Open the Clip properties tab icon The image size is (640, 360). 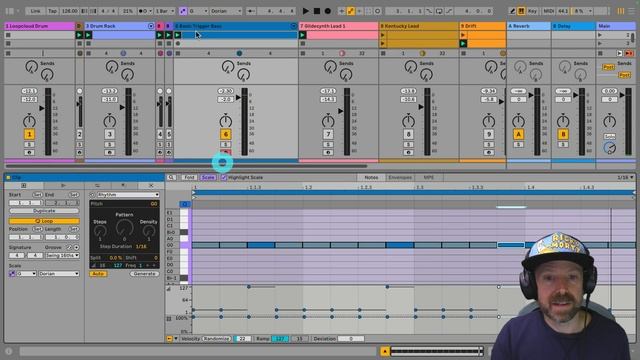pyautogui.click(x=24, y=186)
